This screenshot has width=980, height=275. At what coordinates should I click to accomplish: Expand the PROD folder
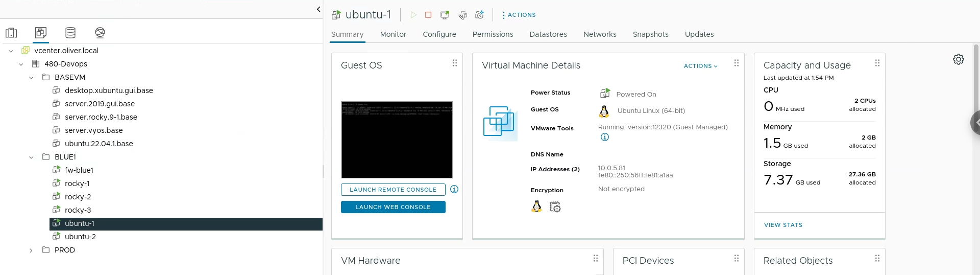(x=31, y=250)
